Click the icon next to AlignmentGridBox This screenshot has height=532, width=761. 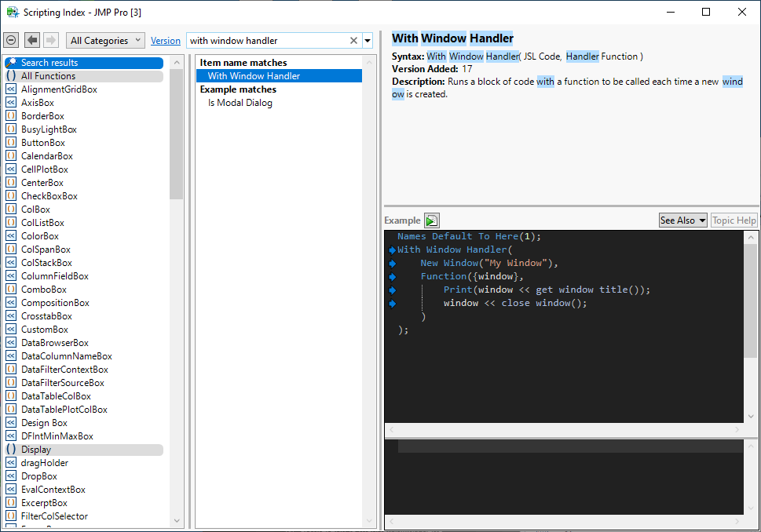click(x=11, y=89)
